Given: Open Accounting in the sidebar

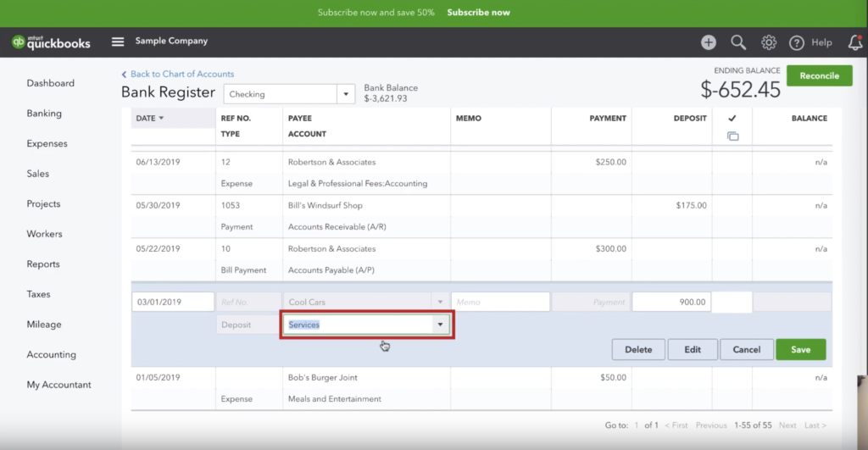Looking at the screenshot, I should (52, 354).
